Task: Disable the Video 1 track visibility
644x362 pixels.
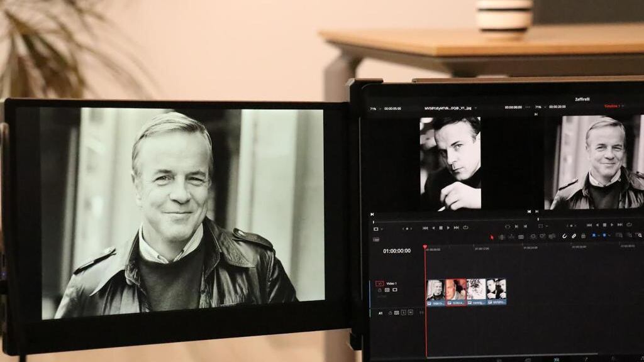Action: (395, 290)
